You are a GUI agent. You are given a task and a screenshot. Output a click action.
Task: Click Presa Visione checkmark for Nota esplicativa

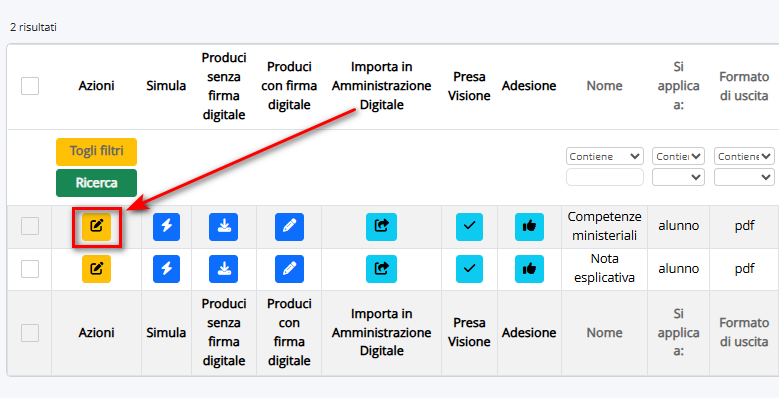(x=469, y=269)
